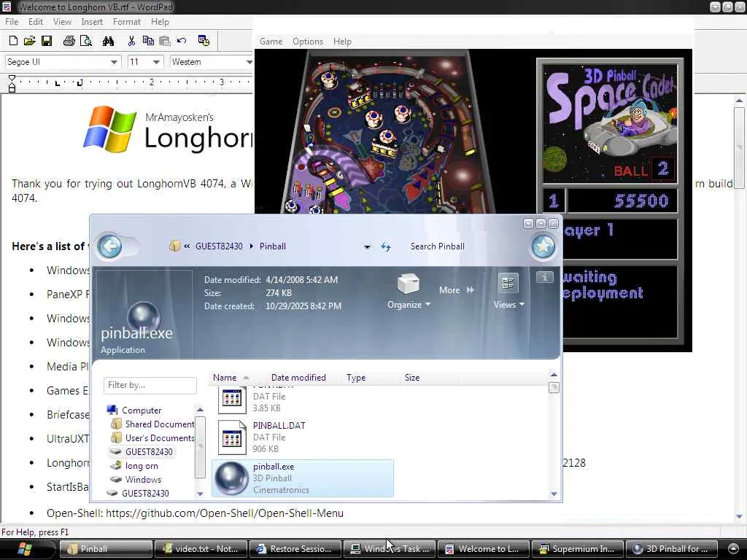This screenshot has width=747, height=560.
Task: Click the Undo icon in WordPad toolbar
Action: (182, 41)
